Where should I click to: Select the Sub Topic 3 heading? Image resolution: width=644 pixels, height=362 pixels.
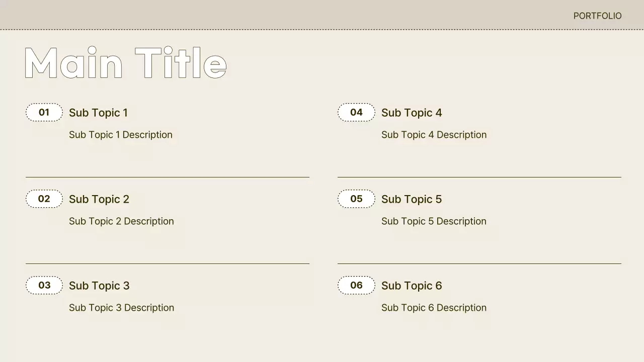(x=99, y=286)
